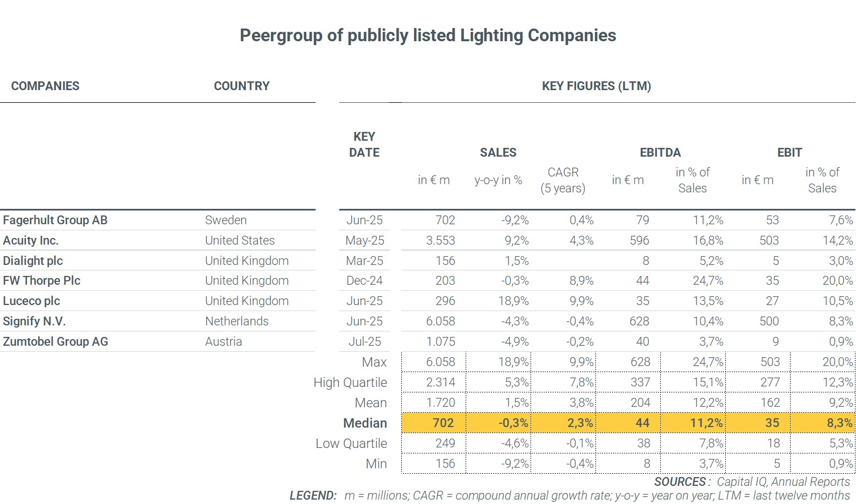Click the KEY DATE column header
This screenshot has height=504, width=856.
(x=364, y=145)
